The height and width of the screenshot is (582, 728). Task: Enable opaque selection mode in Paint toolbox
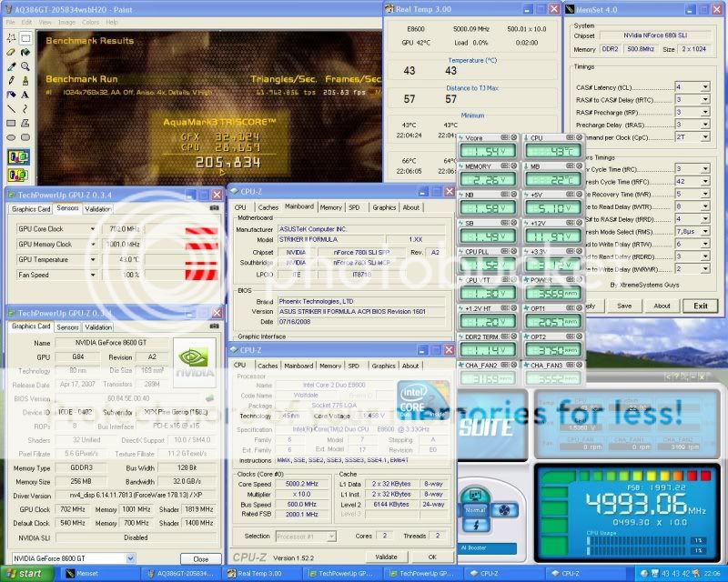point(18,156)
